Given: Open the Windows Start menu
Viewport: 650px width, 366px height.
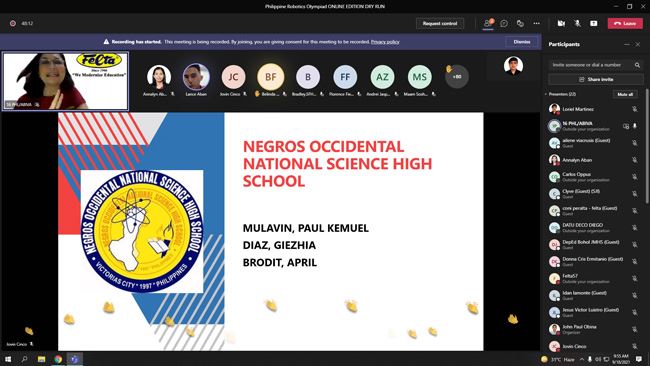Looking at the screenshot, I should (8, 359).
